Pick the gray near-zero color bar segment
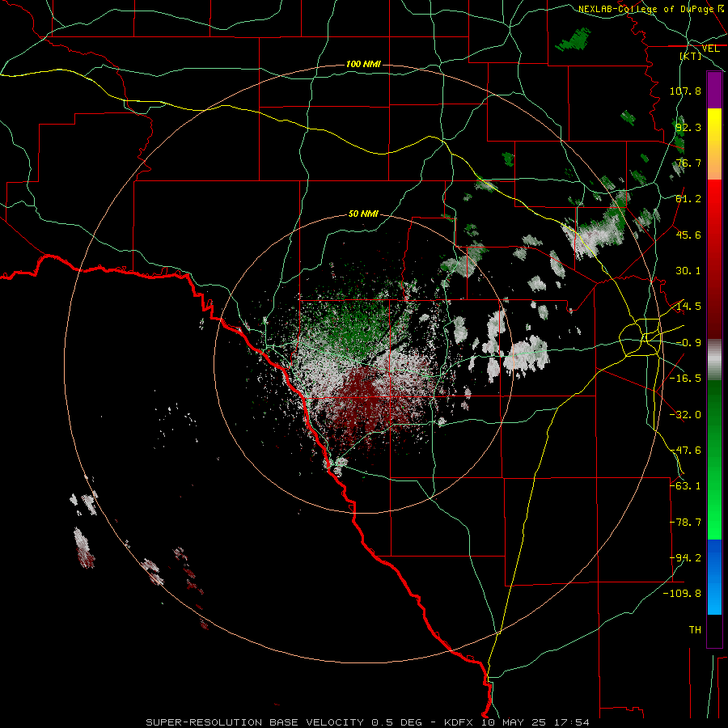 (x=714, y=360)
